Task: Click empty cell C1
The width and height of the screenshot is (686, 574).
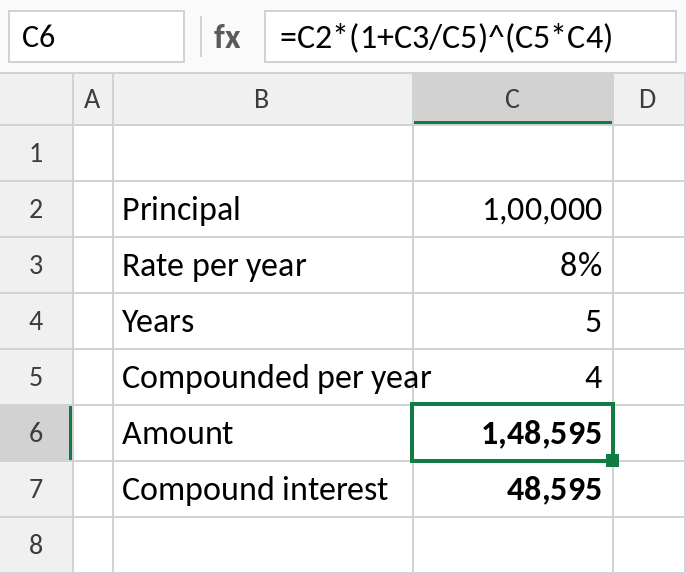Action: [513, 153]
